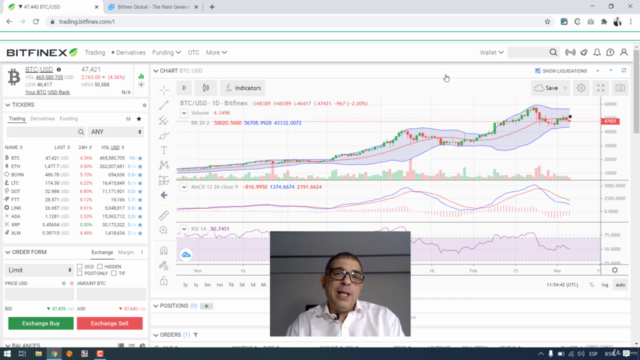This screenshot has height=360, width=640.
Task: Open the help question mark icon
Action: pyautogui.click(x=610, y=52)
